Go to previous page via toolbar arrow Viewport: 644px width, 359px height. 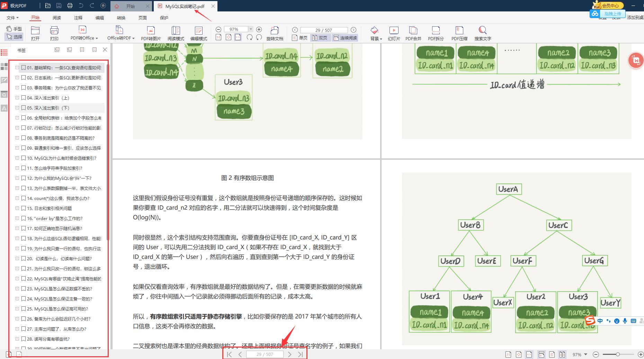pos(295,30)
